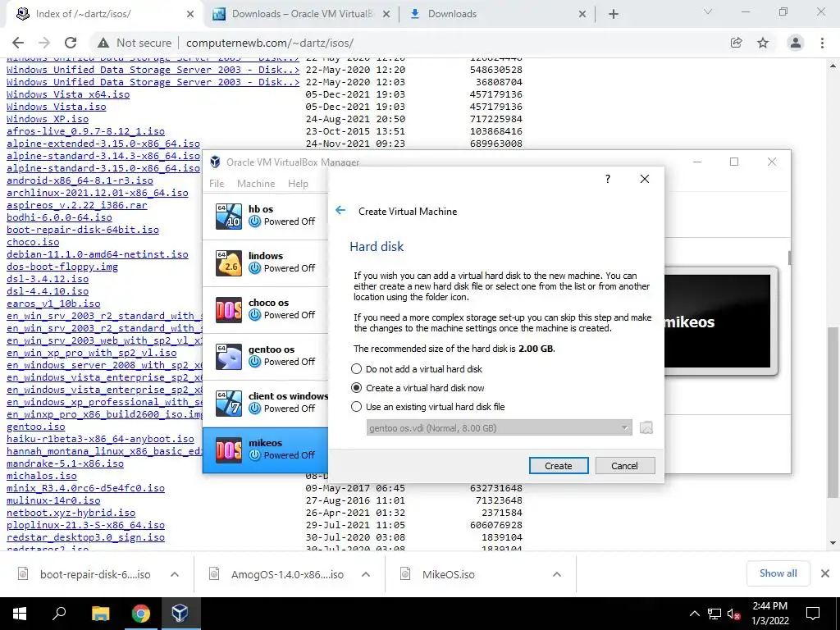Go back in Chrome navigation
Image resolution: width=840 pixels, height=630 pixels.
point(18,43)
